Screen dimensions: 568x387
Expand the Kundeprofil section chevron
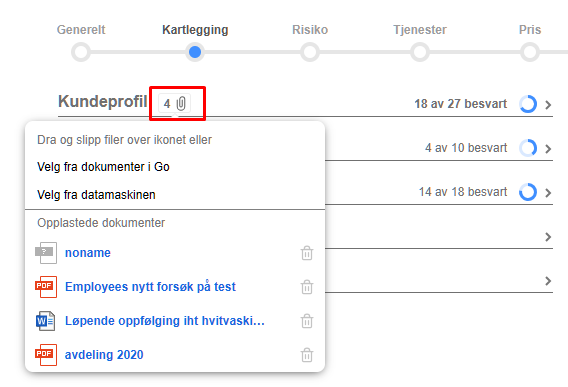(548, 105)
